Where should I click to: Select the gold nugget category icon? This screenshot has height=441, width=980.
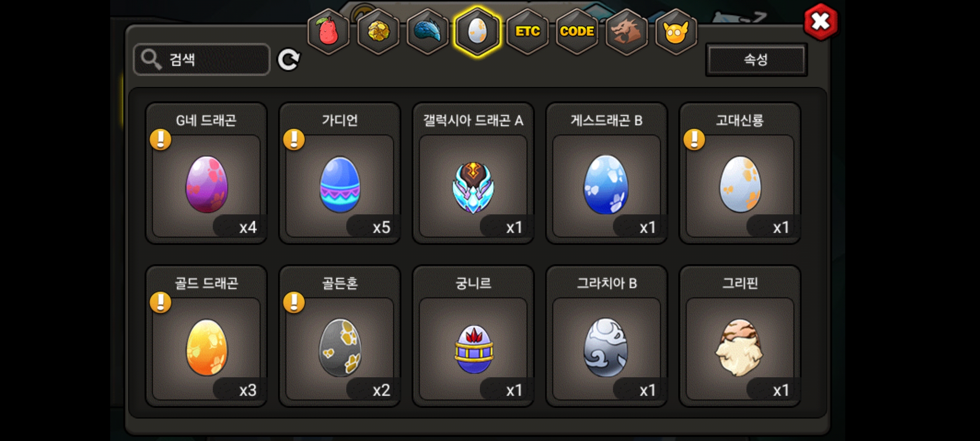coord(379,31)
